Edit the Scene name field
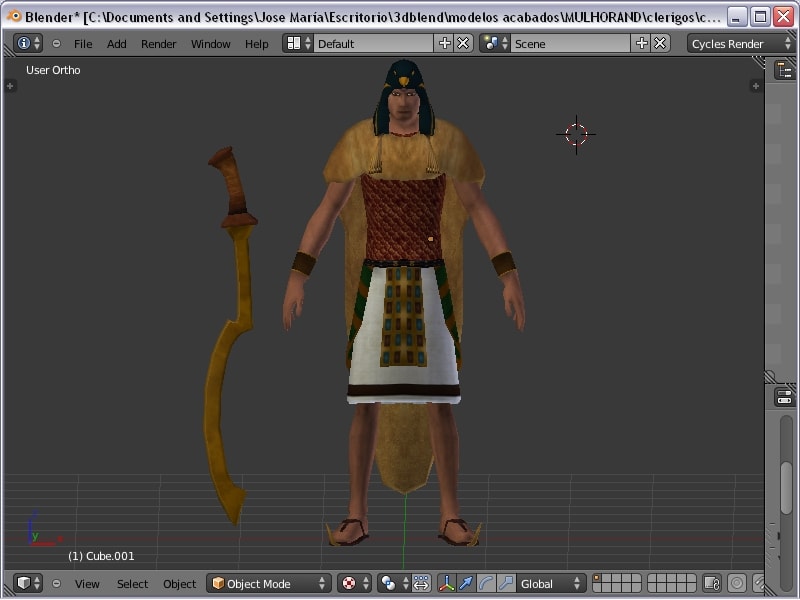 pos(570,43)
